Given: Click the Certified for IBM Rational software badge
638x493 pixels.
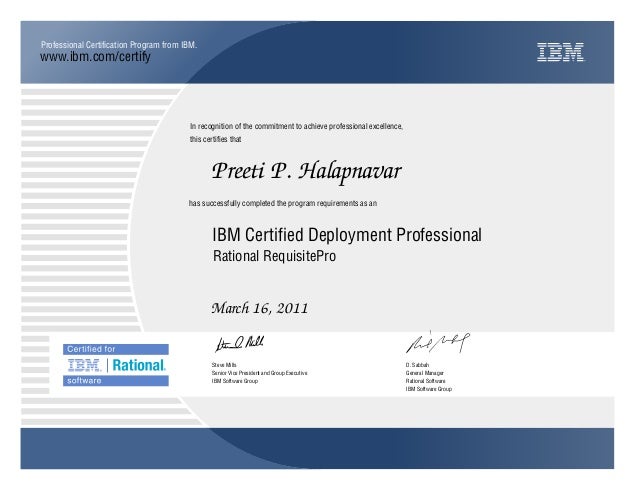Looking at the screenshot, I should 116,365.
